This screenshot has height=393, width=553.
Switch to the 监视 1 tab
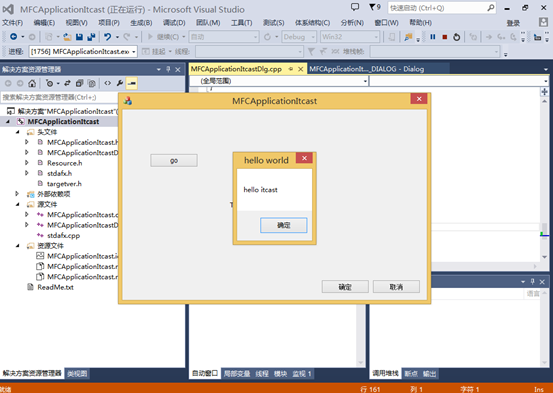pyautogui.click(x=302, y=374)
